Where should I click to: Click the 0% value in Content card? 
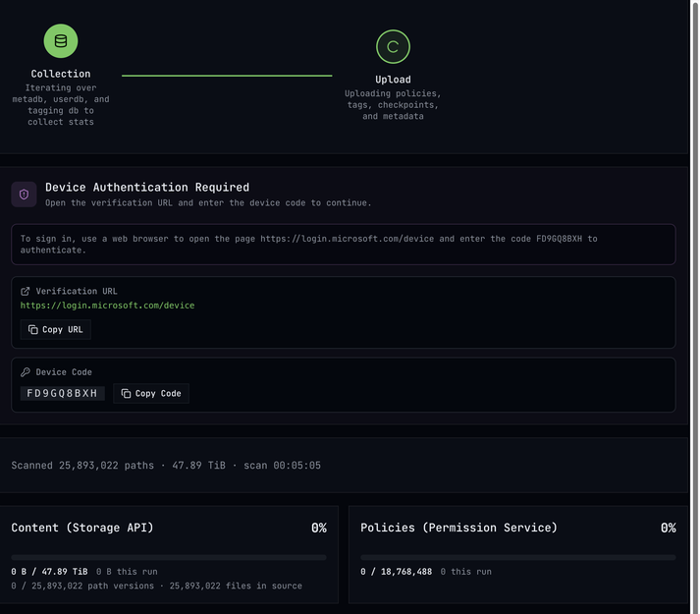[319, 529]
